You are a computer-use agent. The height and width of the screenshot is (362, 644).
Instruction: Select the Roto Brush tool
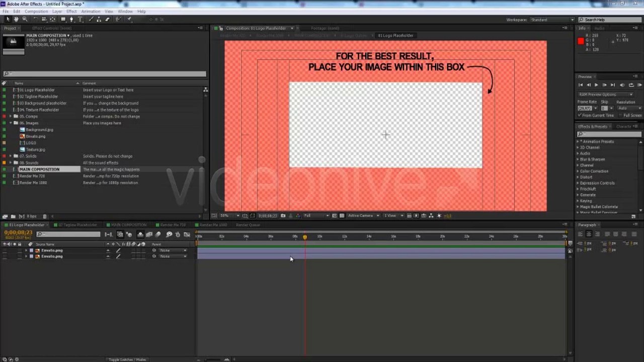point(118,20)
